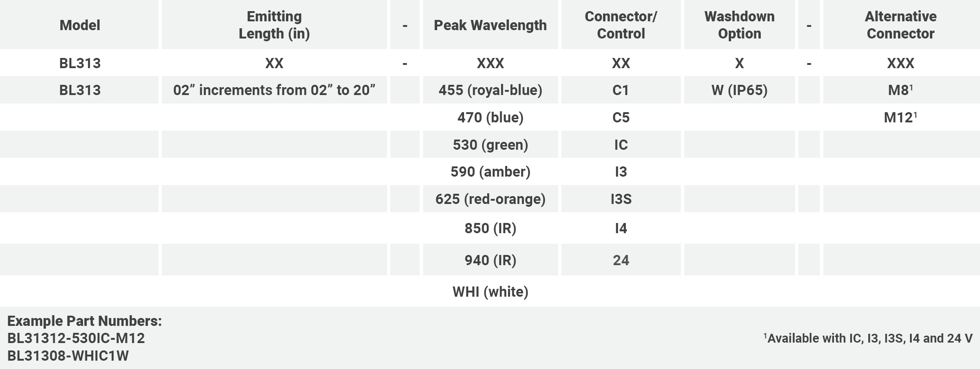Click the M8 alternative connector cell
980x369 pixels.
coord(900,90)
